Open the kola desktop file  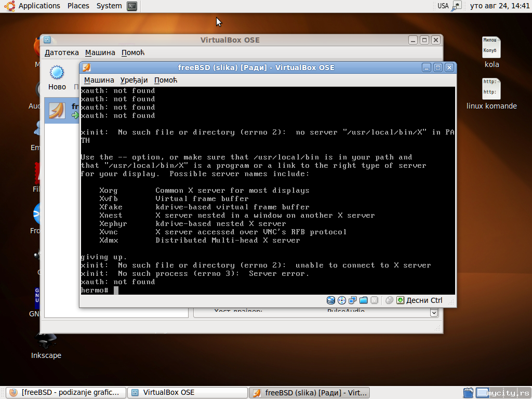pos(491,52)
